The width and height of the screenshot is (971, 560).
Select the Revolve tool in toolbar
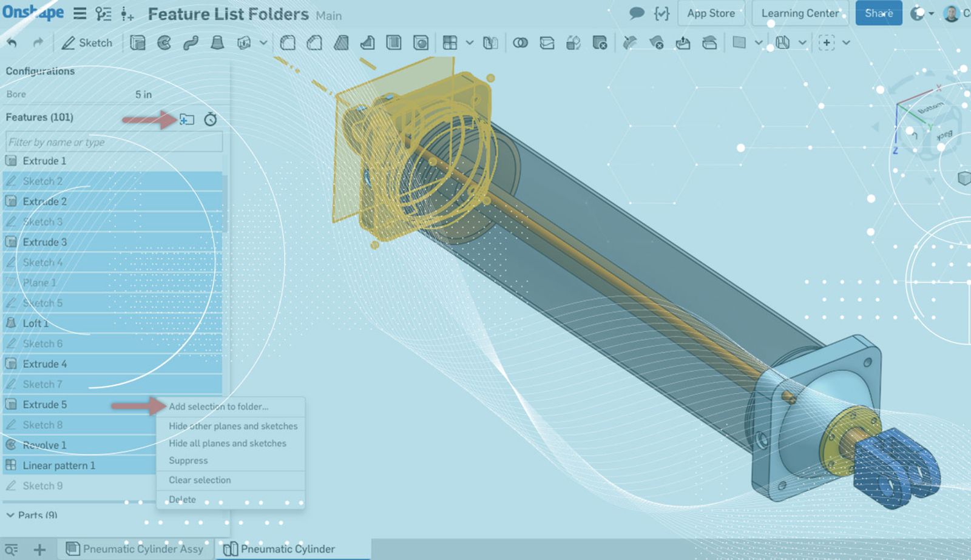[164, 42]
